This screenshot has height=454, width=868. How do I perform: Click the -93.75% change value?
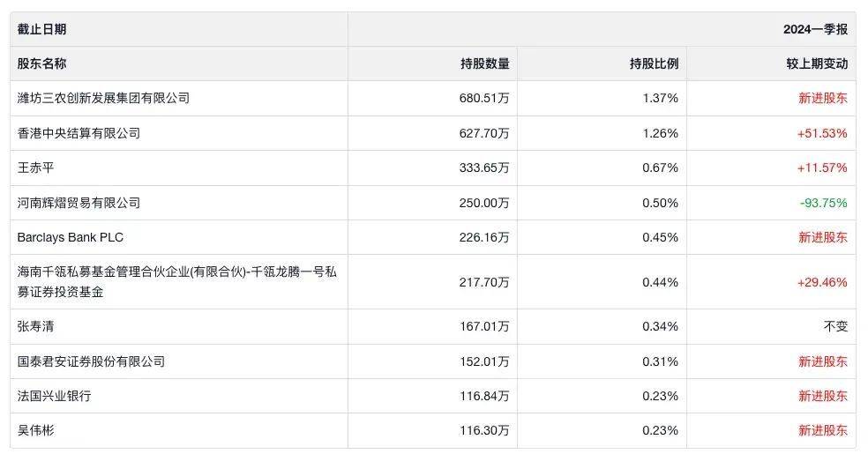pyautogui.click(x=824, y=203)
